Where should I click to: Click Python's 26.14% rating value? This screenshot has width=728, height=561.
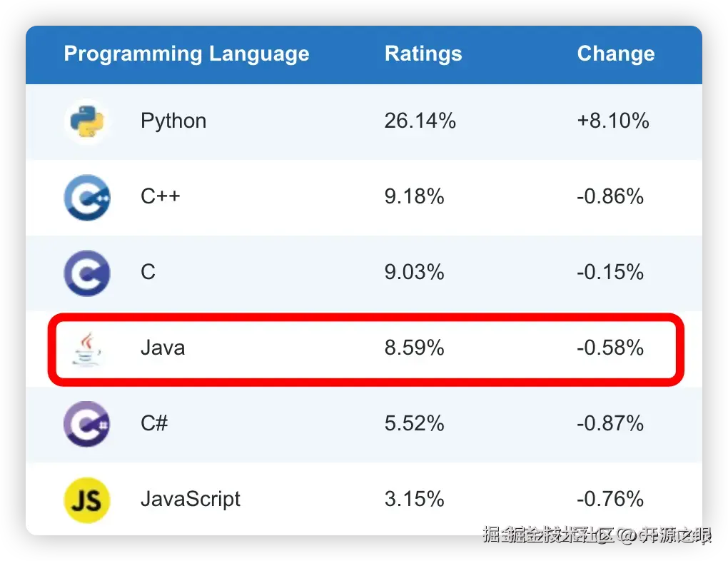[420, 121]
